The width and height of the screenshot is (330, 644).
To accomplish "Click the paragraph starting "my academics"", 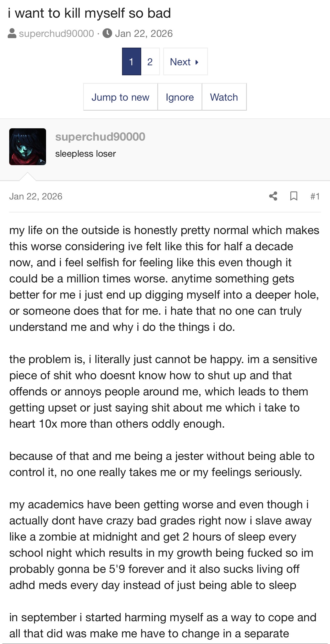I will 161,545.
